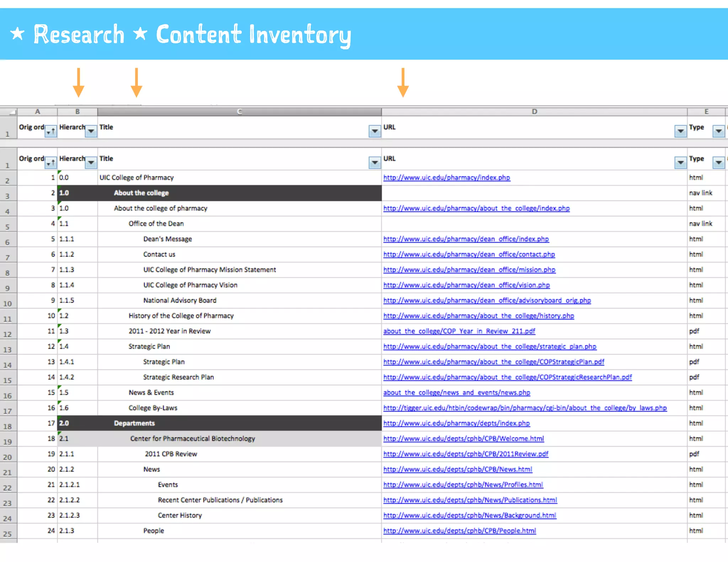Open the COPStrategicPlan.pdf link
This screenshot has height=562, width=728.
tap(494, 362)
